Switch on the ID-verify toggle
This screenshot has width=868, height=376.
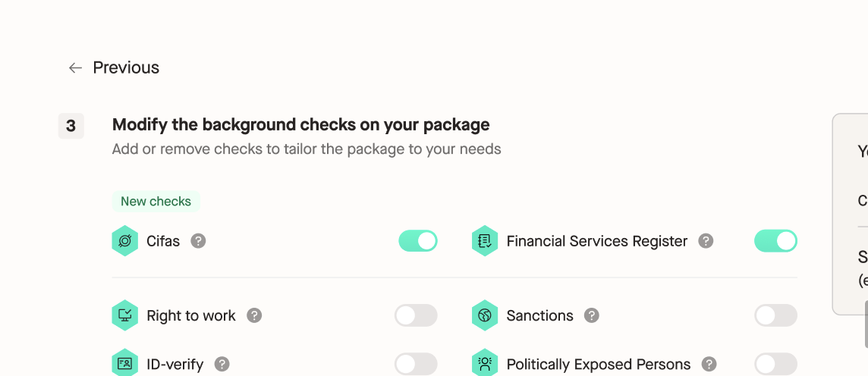pyautogui.click(x=416, y=365)
